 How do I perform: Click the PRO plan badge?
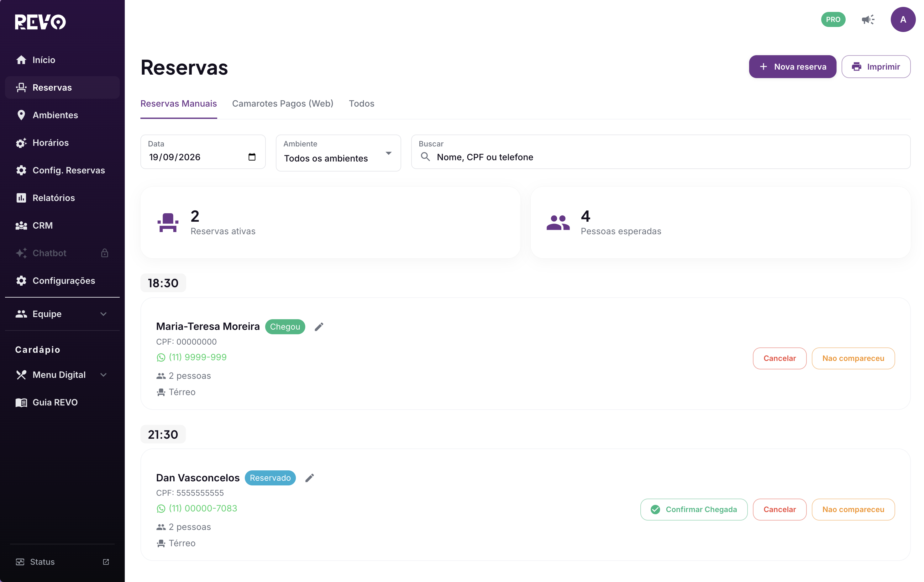coord(833,19)
